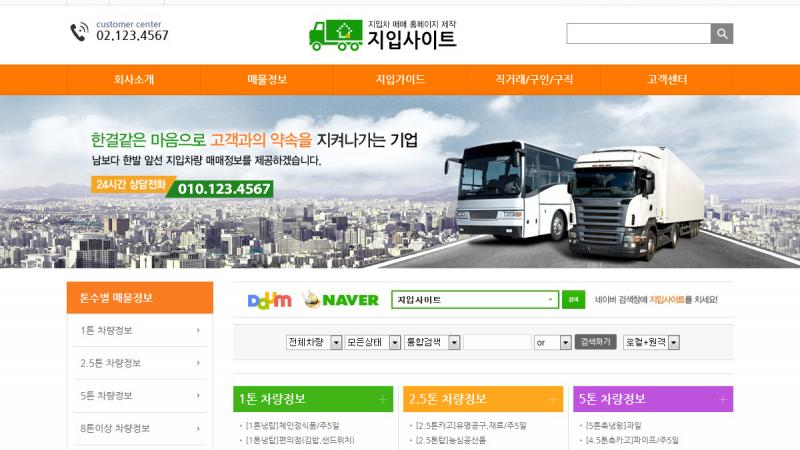Click the NAVER logo

341,299
